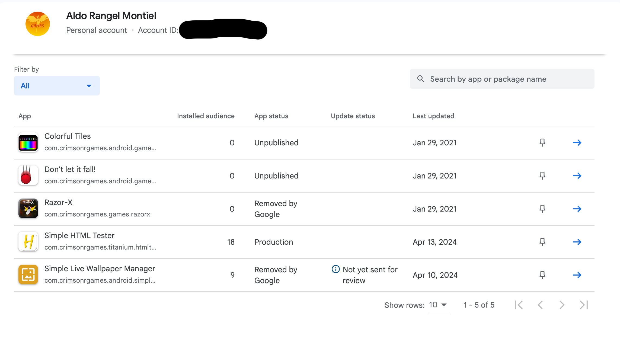Click the com.crimsonrgames.games.razorx package name
Image resolution: width=620 pixels, height=364 pixels.
point(97,214)
